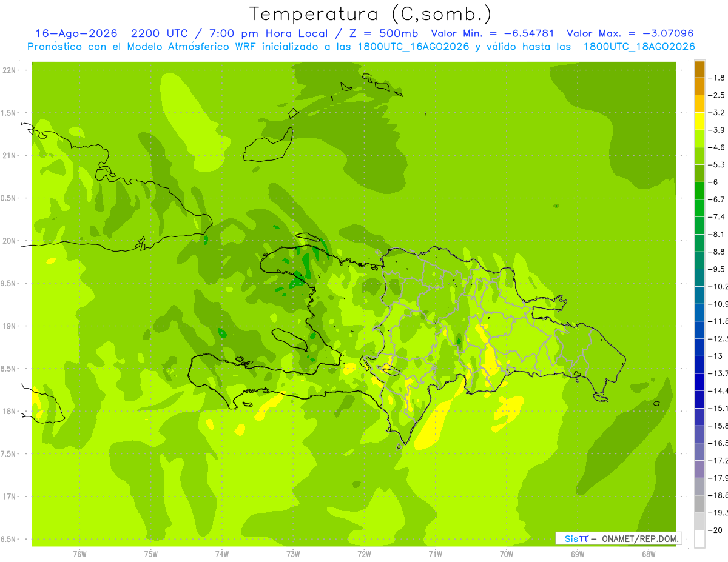
Task: Click the "-20" colorbar label
Action: [x=716, y=530]
